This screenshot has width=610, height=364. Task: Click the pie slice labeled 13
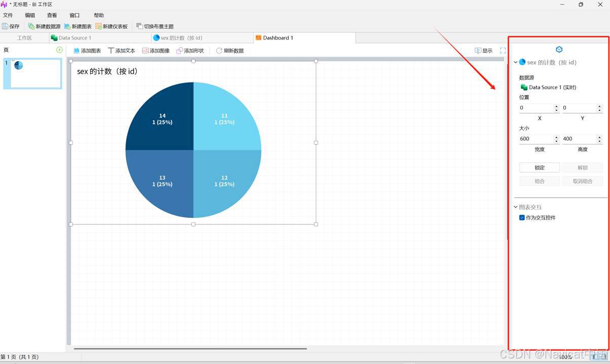tap(162, 181)
